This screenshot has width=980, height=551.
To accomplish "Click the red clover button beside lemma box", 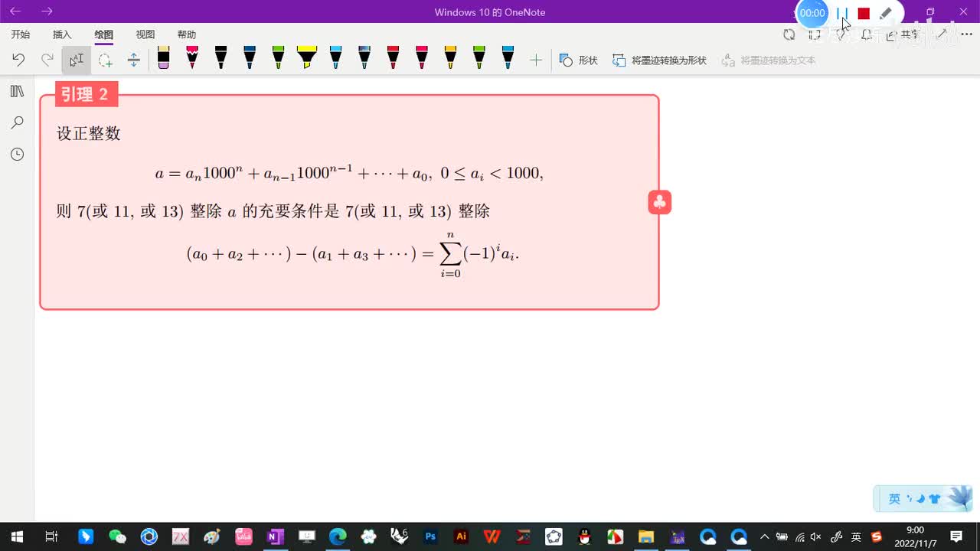I will pyautogui.click(x=659, y=202).
